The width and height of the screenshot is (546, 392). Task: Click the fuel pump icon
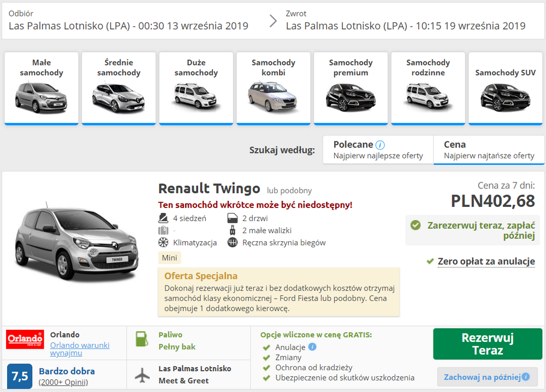pos(141,340)
